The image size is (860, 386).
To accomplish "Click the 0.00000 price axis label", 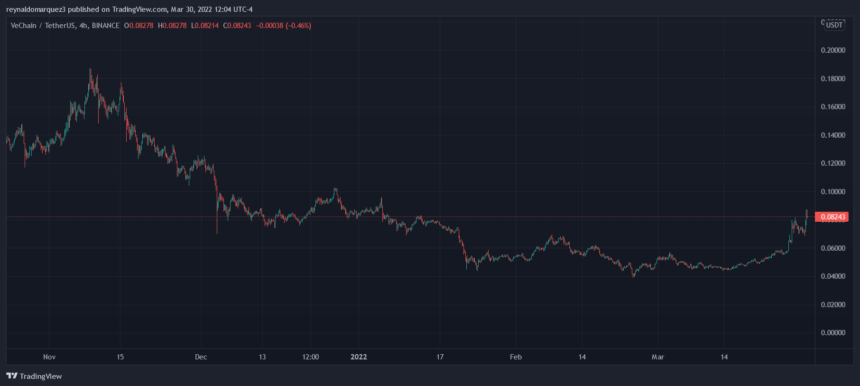I will point(832,332).
